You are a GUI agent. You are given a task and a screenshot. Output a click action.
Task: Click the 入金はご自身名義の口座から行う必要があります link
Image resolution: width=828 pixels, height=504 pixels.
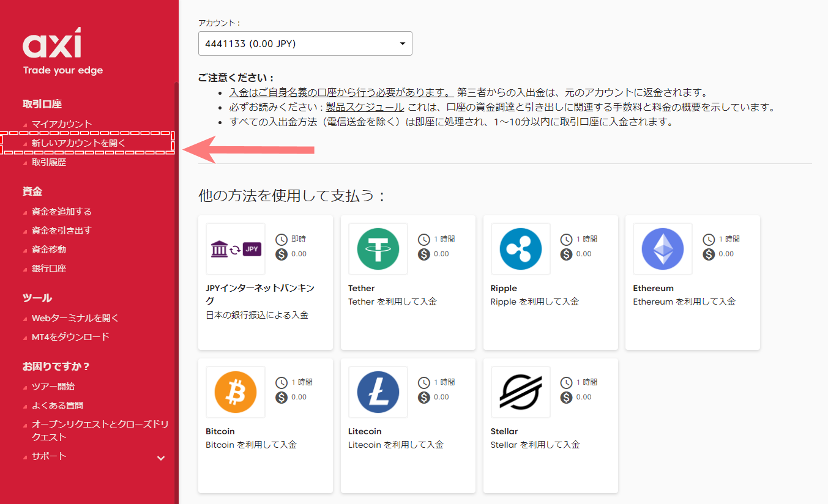point(341,93)
